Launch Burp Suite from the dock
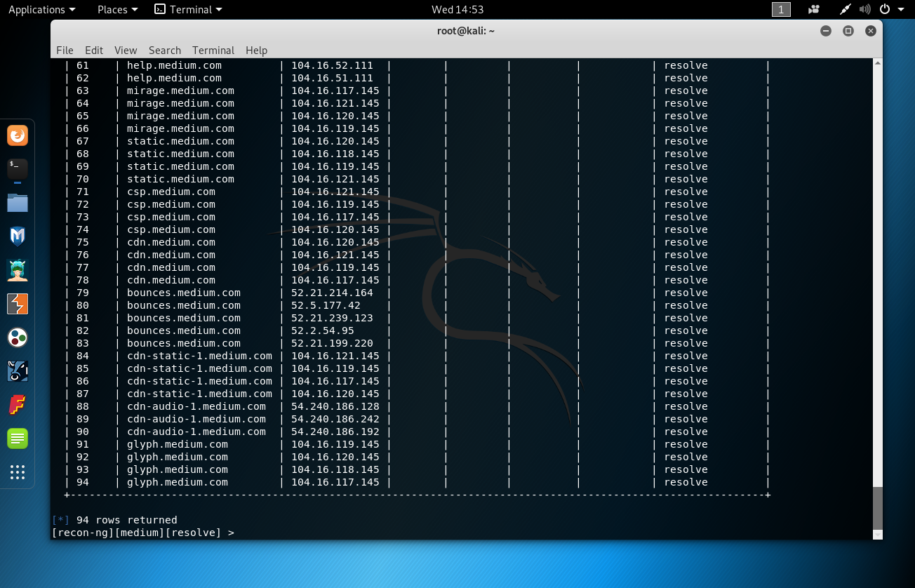915x588 pixels. (x=18, y=304)
